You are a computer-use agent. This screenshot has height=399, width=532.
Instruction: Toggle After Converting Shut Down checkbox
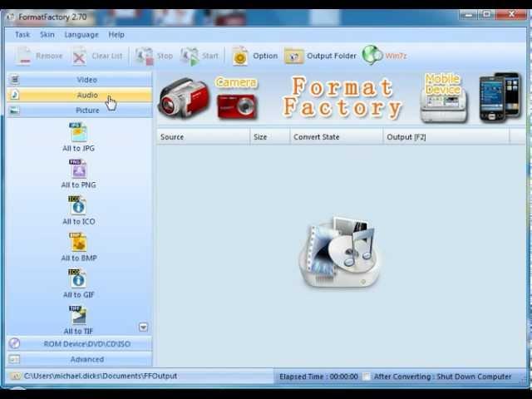[367, 377]
